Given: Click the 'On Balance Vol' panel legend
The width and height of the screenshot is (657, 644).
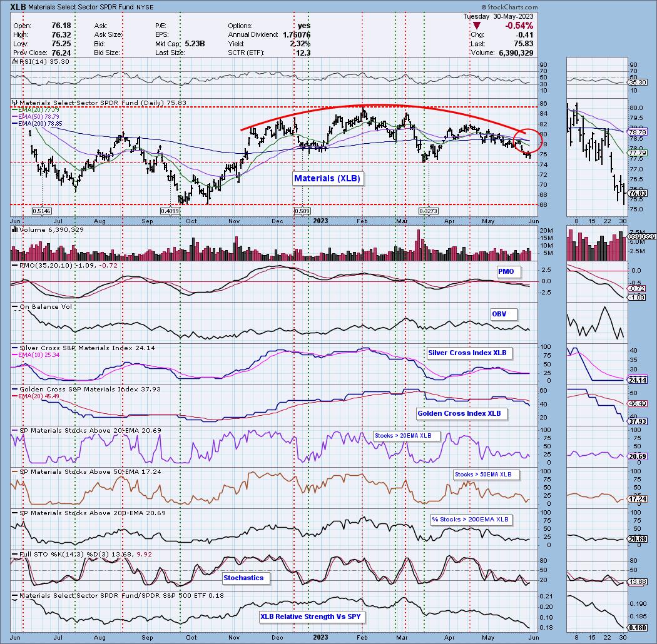Looking at the screenshot, I should click(x=42, y=307).
